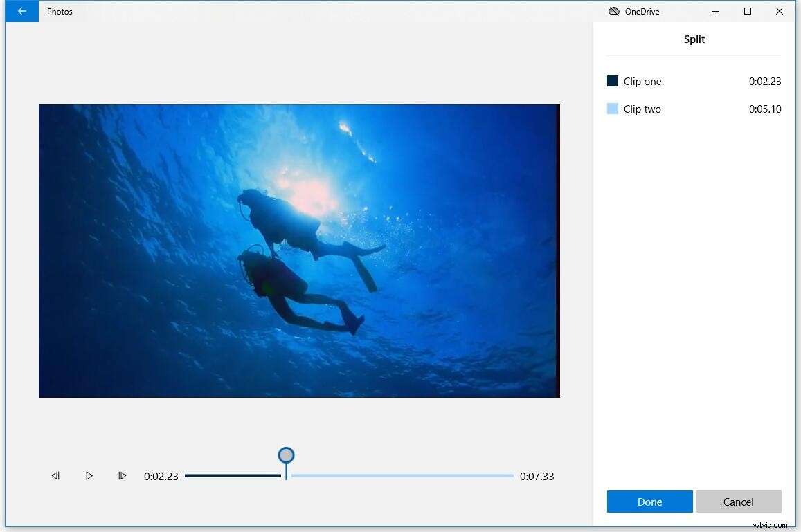Click the 0:02.23 current time label
Viewport: 801px width, 532px height.
point(161,475)
